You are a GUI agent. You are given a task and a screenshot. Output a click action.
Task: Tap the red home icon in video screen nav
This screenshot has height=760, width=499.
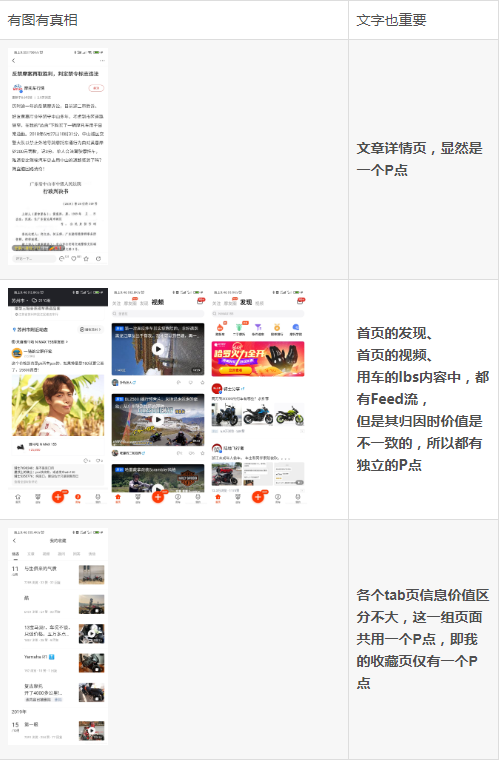coord(118,498)
